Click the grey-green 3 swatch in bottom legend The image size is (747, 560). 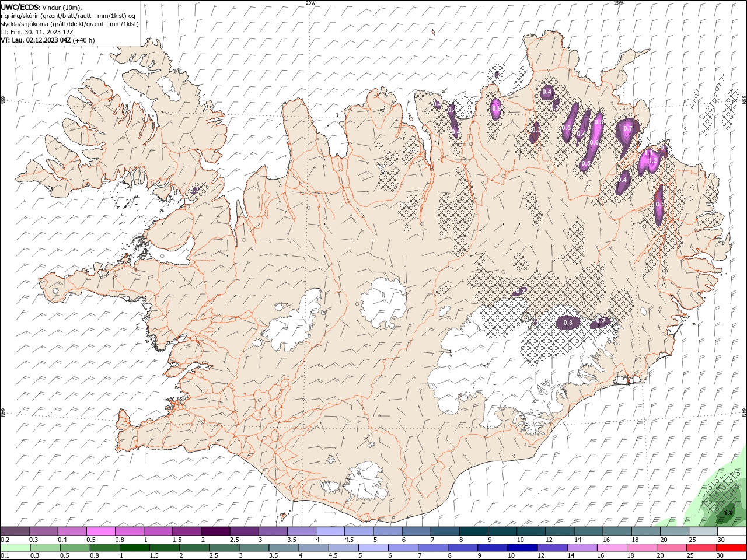tap(254, 548)
